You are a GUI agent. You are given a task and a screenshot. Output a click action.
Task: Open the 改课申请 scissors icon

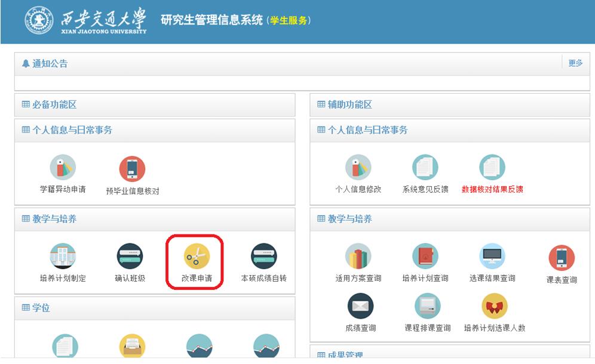tap(197, 257)
